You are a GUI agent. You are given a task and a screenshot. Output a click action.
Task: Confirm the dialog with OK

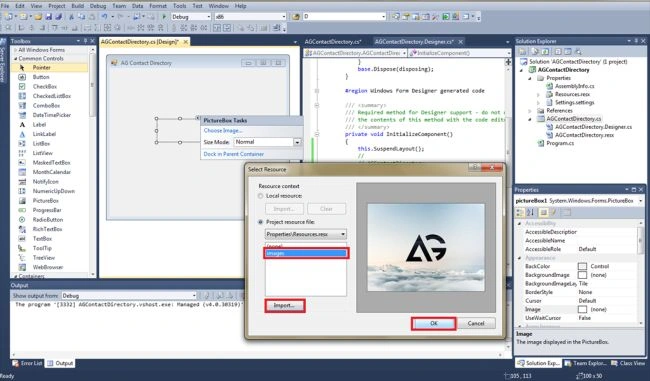(x=434, y=323)
